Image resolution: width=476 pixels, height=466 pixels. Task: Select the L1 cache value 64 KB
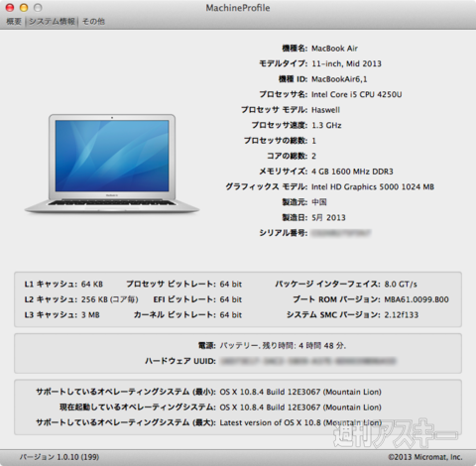click(92, 284)
